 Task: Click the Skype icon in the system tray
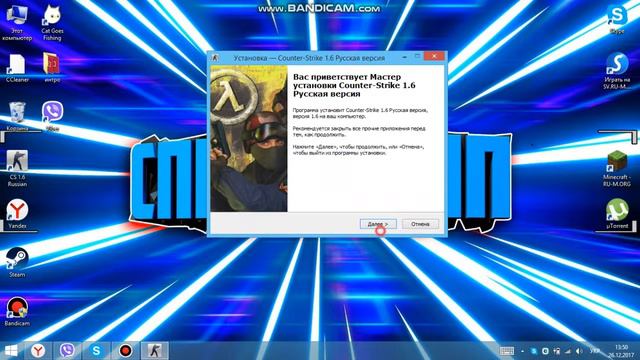(x=533, y=351)
